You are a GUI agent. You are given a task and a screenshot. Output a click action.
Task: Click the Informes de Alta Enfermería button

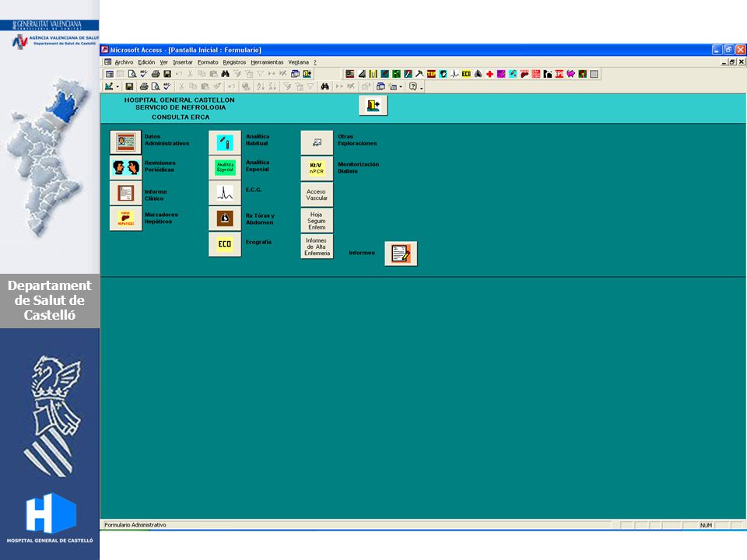pos(317,247)
